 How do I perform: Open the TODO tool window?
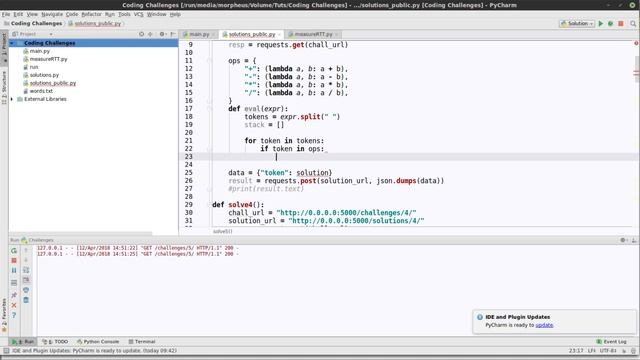point(55,342)
